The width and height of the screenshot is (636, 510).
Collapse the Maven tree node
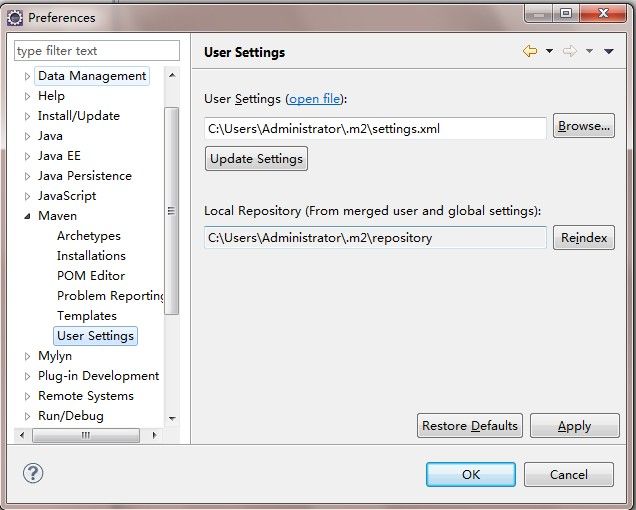point(27,216)
